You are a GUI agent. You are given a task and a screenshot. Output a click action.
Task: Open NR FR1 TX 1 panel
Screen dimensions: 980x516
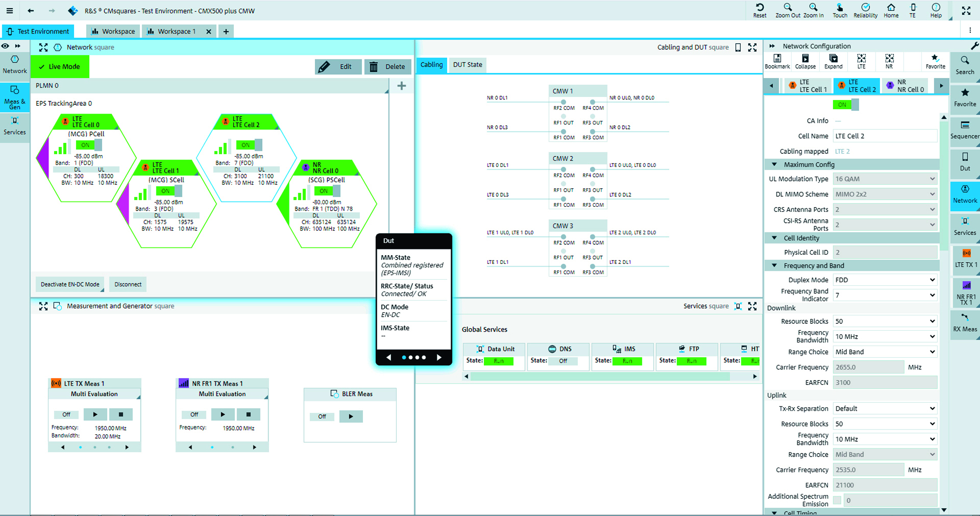966,292
